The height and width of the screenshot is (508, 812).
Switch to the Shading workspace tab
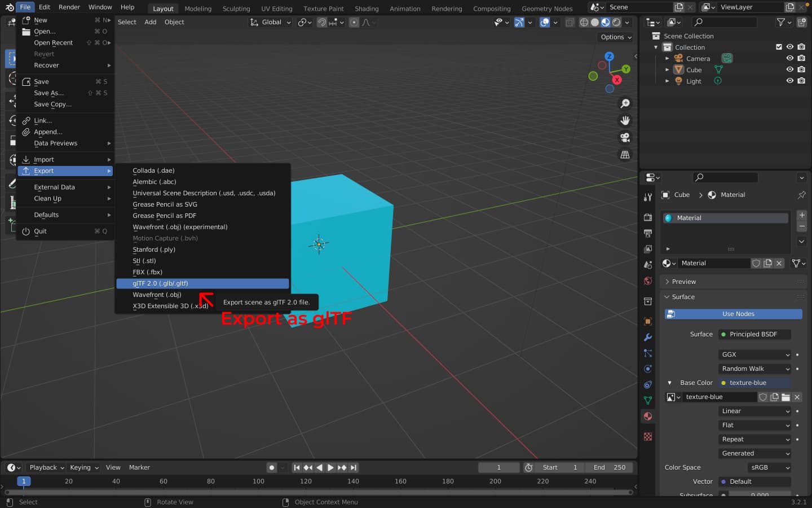(x=367, y=8)
